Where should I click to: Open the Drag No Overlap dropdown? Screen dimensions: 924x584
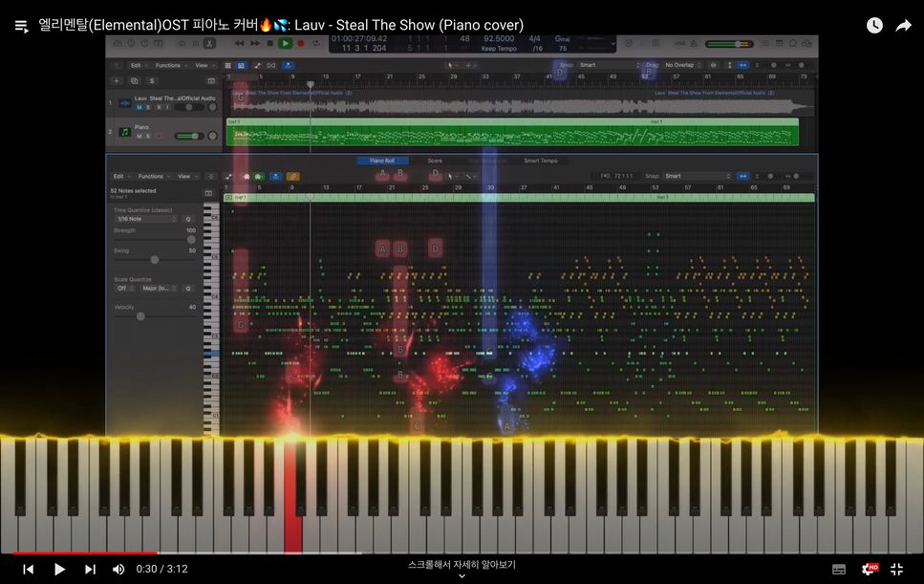coord(683,64)
